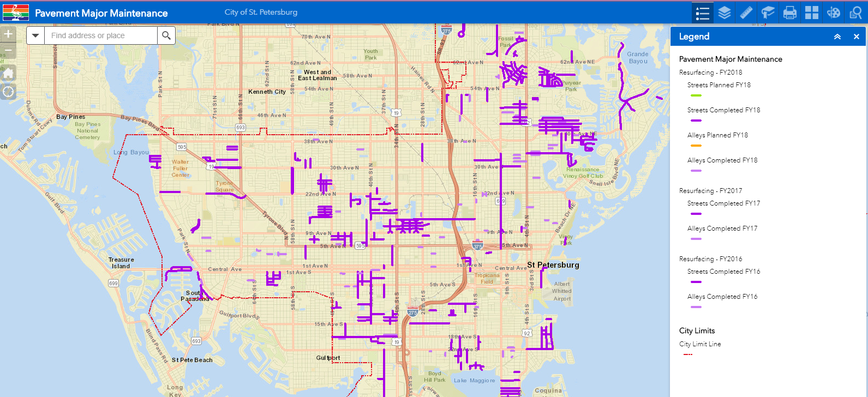Click the Legend panel header title
The width and height of the screenshot is (868, 397).
click(x=694, y=37)
